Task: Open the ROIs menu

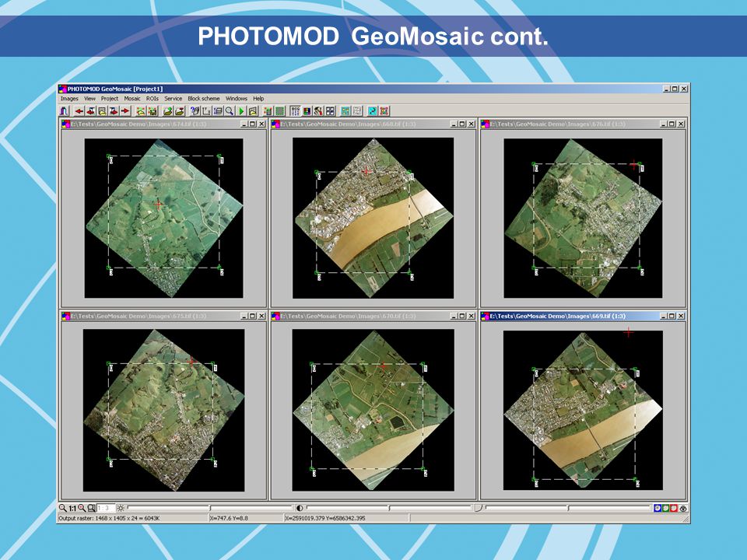Action: coord(153,99)
